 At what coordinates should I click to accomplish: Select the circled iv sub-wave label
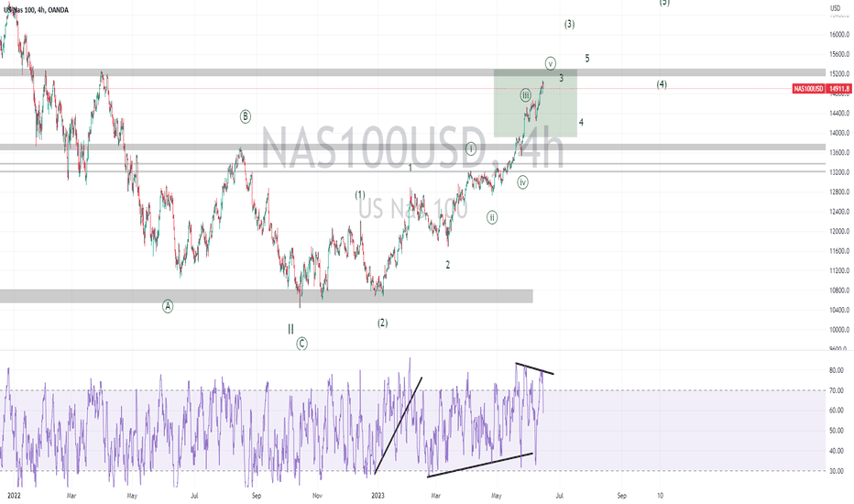tap(522, 182)
